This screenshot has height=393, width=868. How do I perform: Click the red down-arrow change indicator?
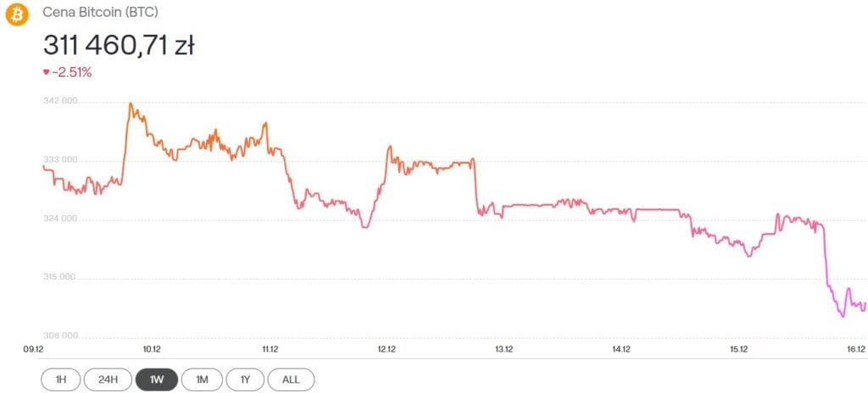pos(46,73)
